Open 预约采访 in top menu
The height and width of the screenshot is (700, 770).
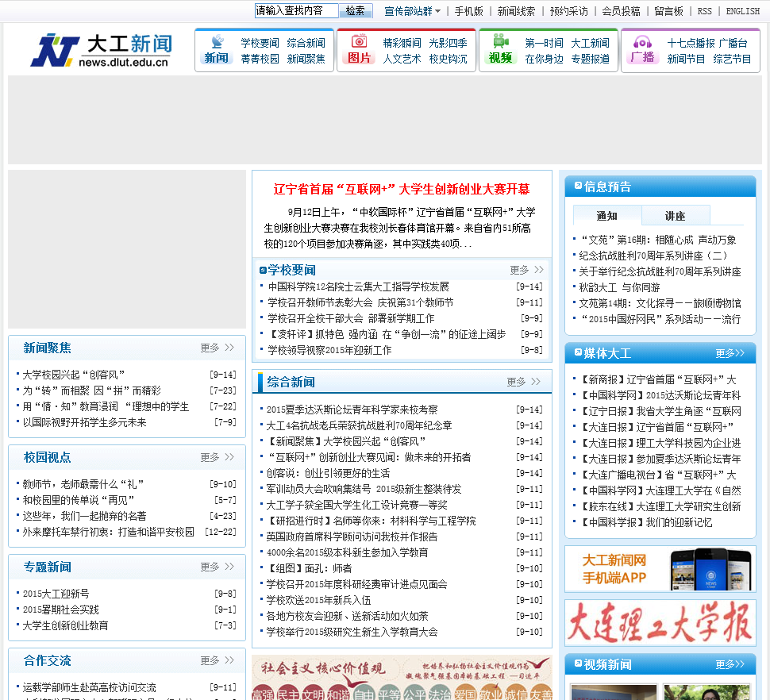[568, 11]
